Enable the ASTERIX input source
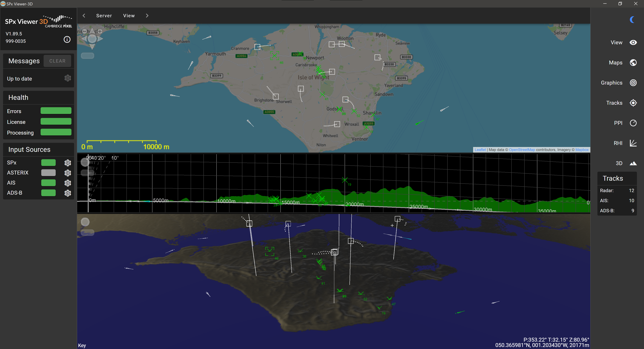644x349 pixels. coord(48,173)
